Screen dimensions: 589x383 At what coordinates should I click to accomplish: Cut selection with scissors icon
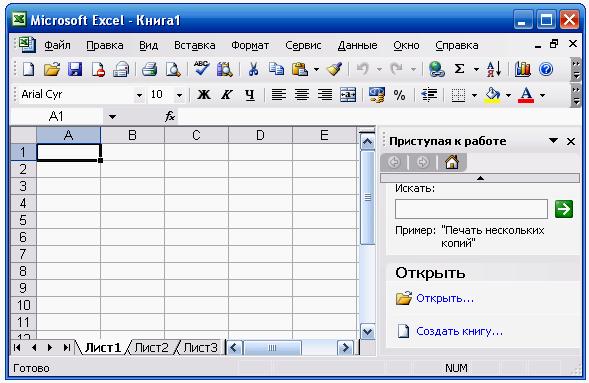[x=254, y=69]
